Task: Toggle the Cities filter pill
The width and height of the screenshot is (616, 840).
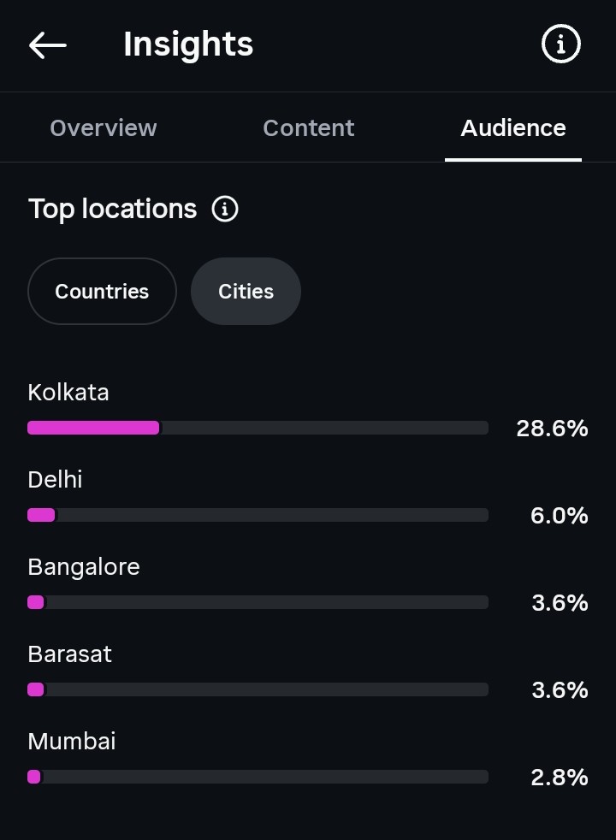Action: pyautogui.click(x=246, y=292)
